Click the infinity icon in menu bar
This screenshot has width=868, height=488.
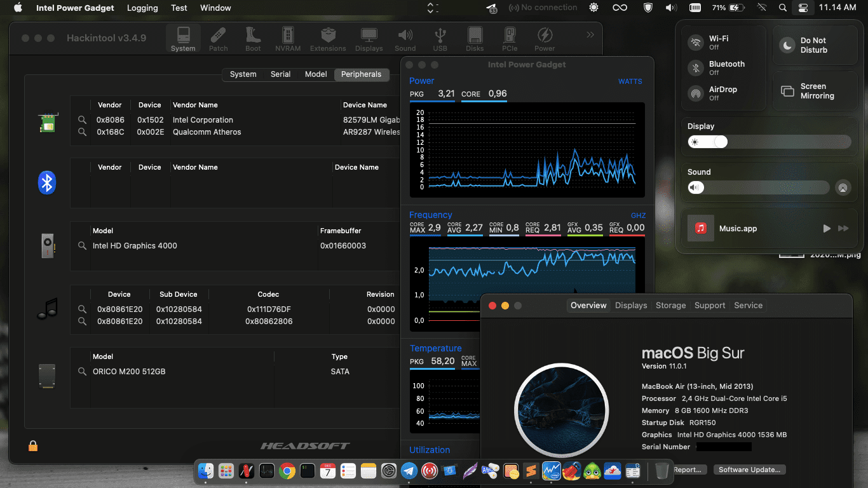[620, 8]
